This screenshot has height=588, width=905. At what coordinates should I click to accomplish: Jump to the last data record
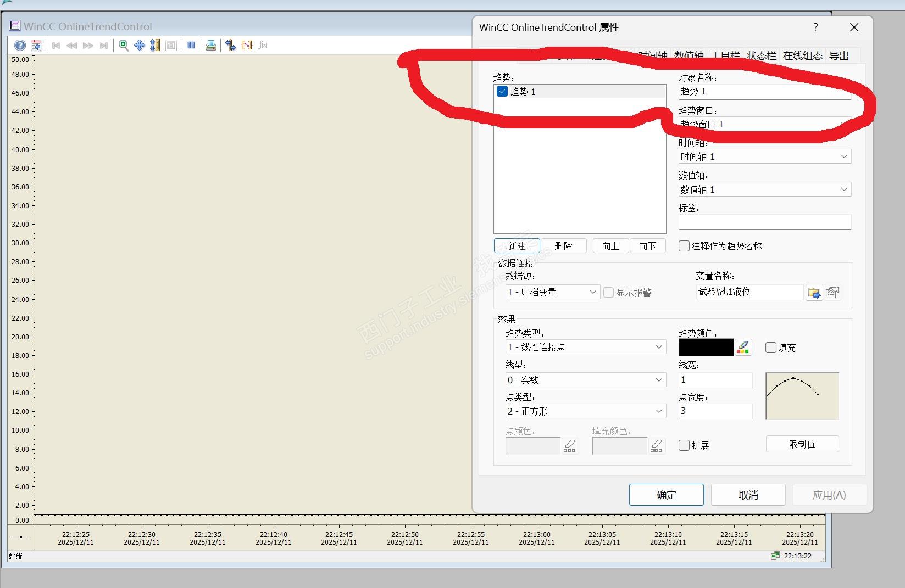point(104,46)
